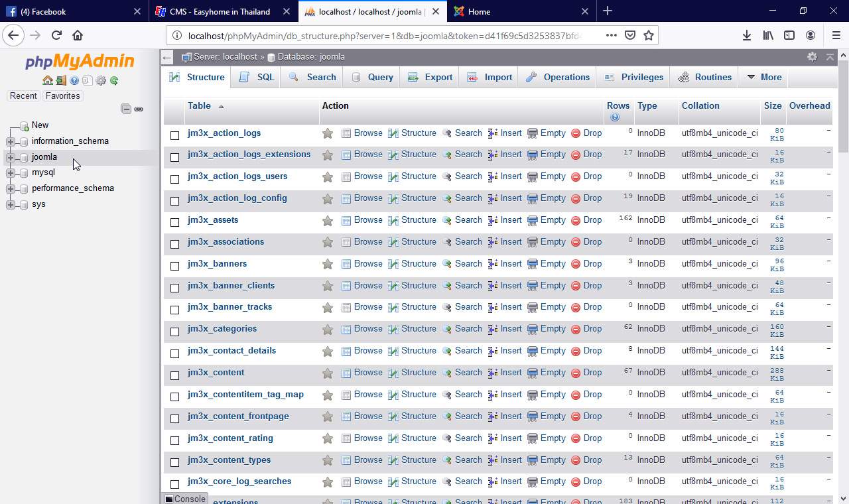Open the top navigation settings gear
849x504 pixels.
(x=812, y=57)
